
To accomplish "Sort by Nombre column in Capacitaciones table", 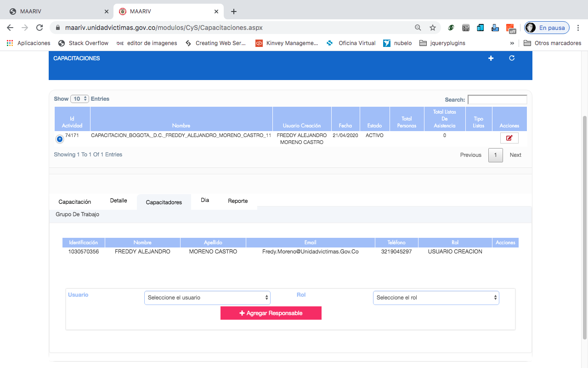I will click(x=181, y=119).
